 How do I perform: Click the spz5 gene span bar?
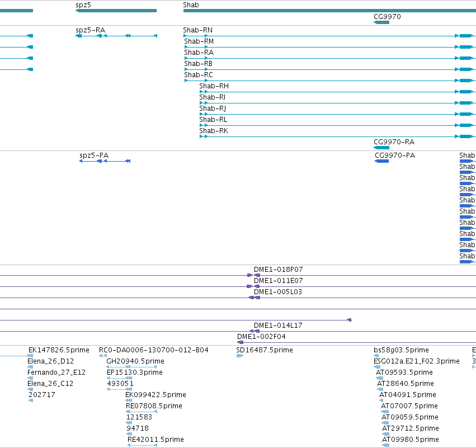click(x=116, y=11)
